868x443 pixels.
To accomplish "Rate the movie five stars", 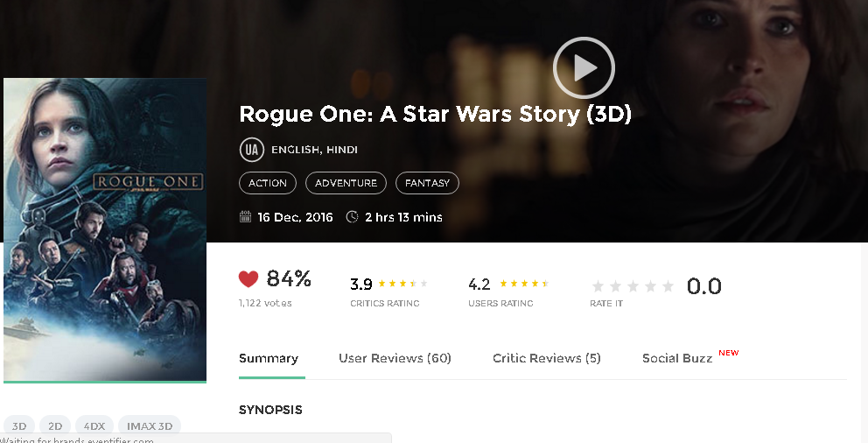I will click(668, 286).
